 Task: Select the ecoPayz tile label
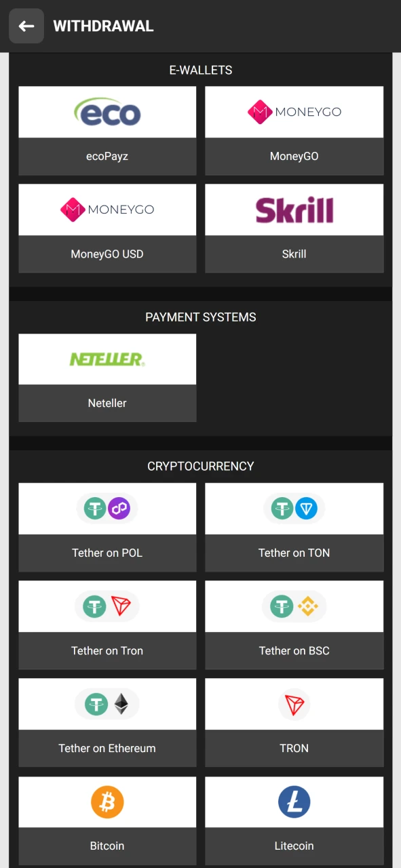pyautogui.click(x=107, y=156)
